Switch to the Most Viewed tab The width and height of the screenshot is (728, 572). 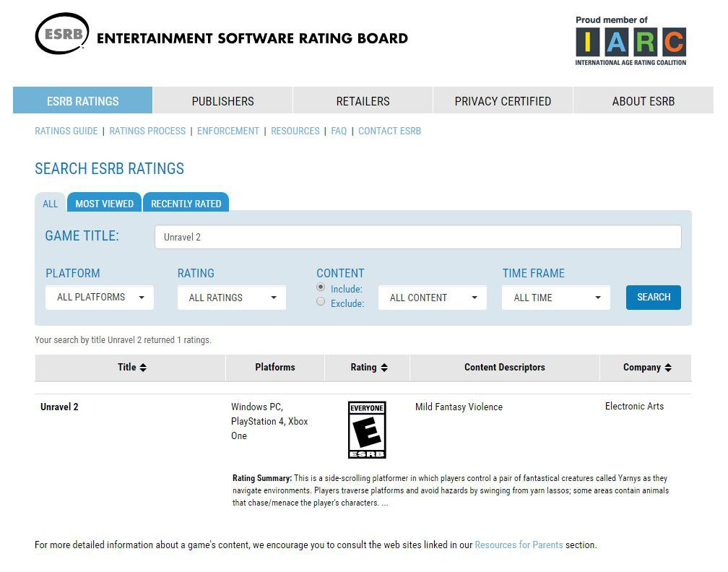pos(105,203)
